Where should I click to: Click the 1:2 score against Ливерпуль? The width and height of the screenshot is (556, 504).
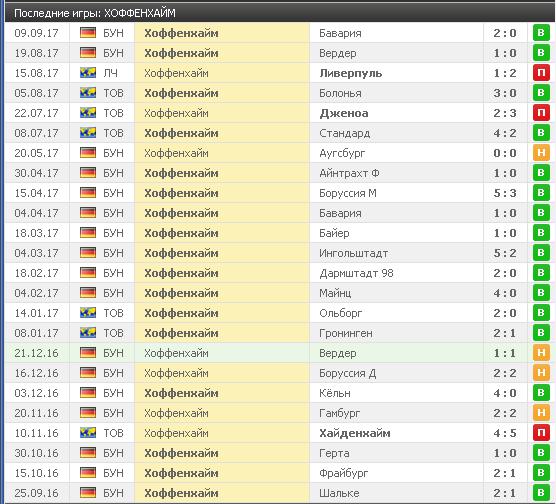click(505, 73)
